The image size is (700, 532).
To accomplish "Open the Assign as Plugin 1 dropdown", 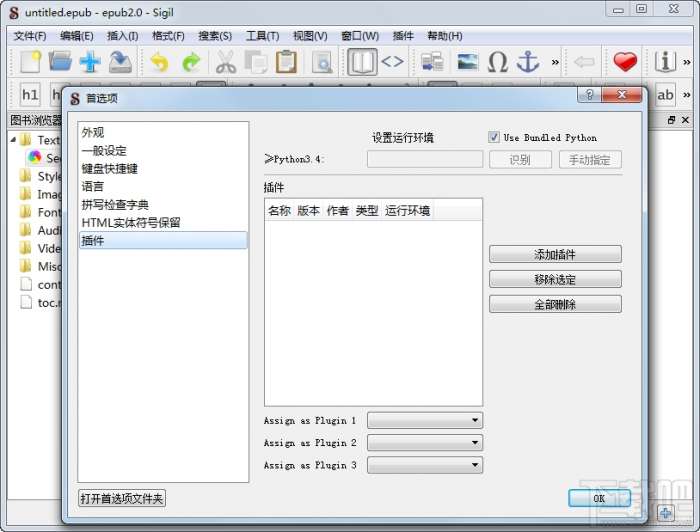I will pos(425,420).
